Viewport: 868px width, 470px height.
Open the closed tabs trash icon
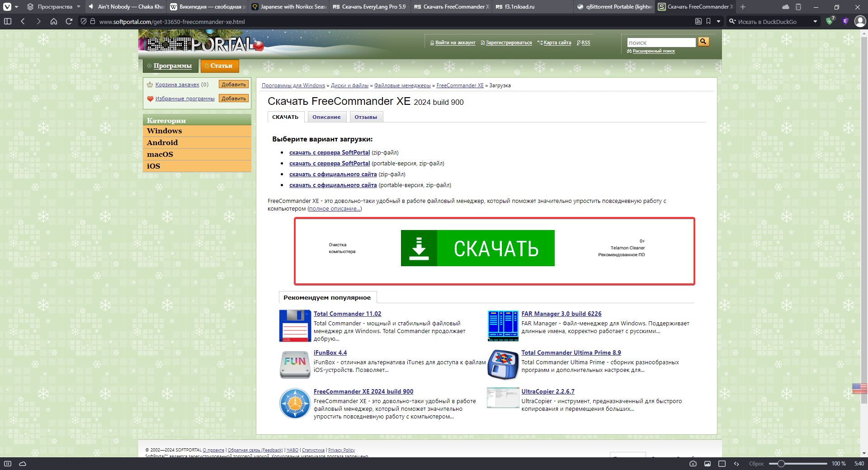tap(798, 7)
